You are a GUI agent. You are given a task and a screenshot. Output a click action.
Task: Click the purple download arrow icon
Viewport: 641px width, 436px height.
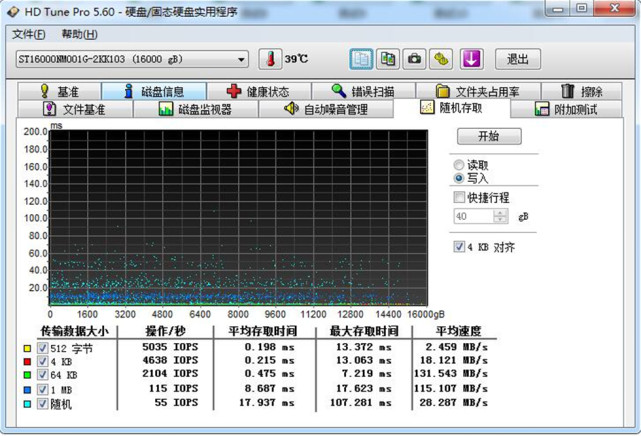[x=470, y=59]
